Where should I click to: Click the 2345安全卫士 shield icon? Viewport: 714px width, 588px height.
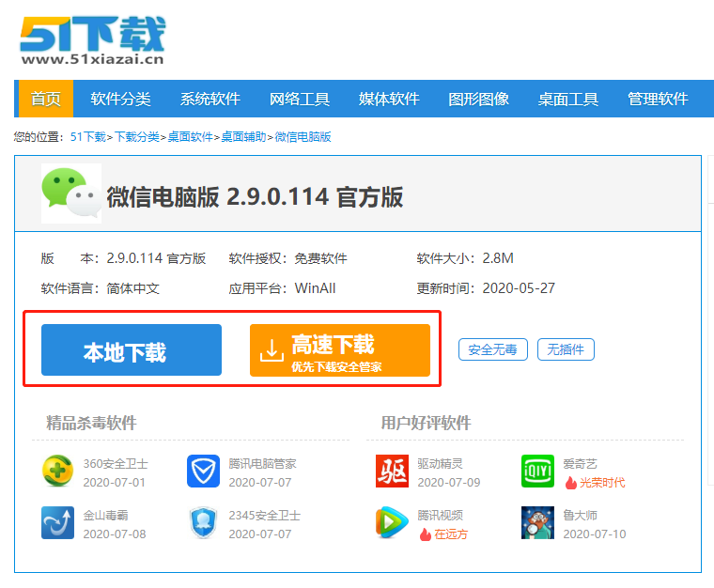coord(203,522)
